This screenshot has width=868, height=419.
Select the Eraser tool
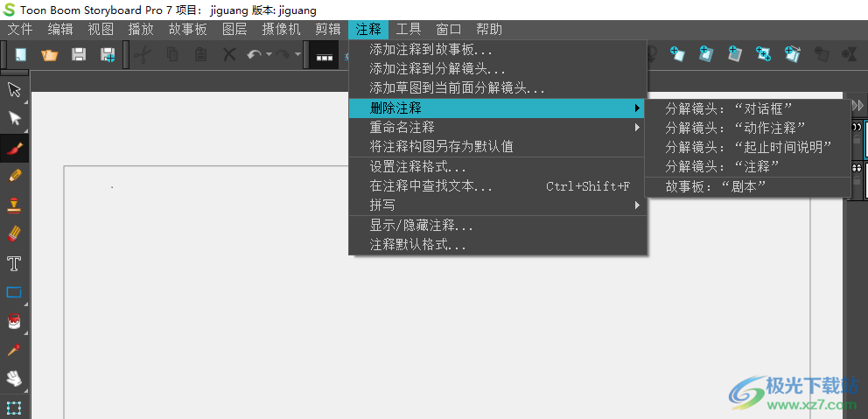coord(14,234)
